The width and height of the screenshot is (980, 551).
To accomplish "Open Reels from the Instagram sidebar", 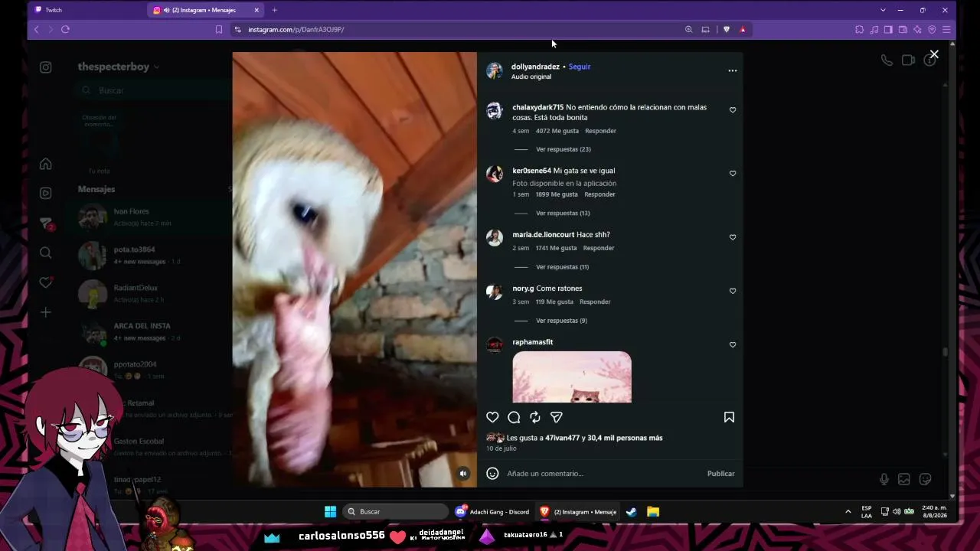I will [46, 193].
